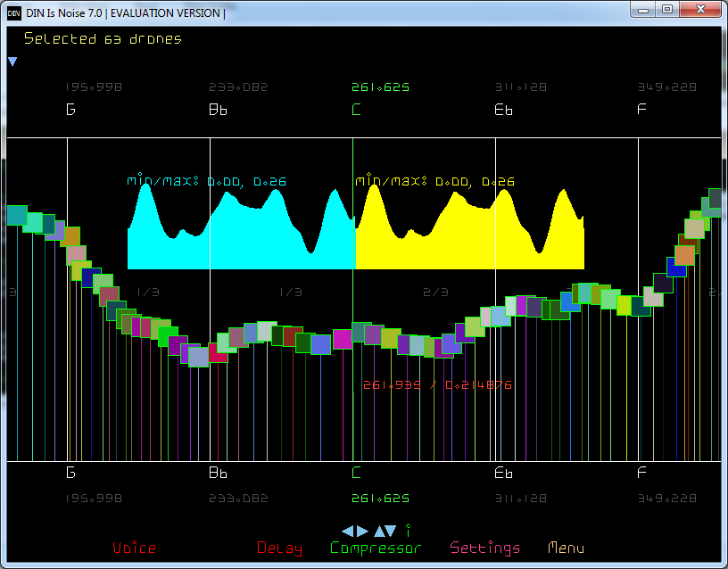Click the magenta drone left of C line
This screenshot has height=569, width=728.
pyautogui.click(x=343, y=339)
